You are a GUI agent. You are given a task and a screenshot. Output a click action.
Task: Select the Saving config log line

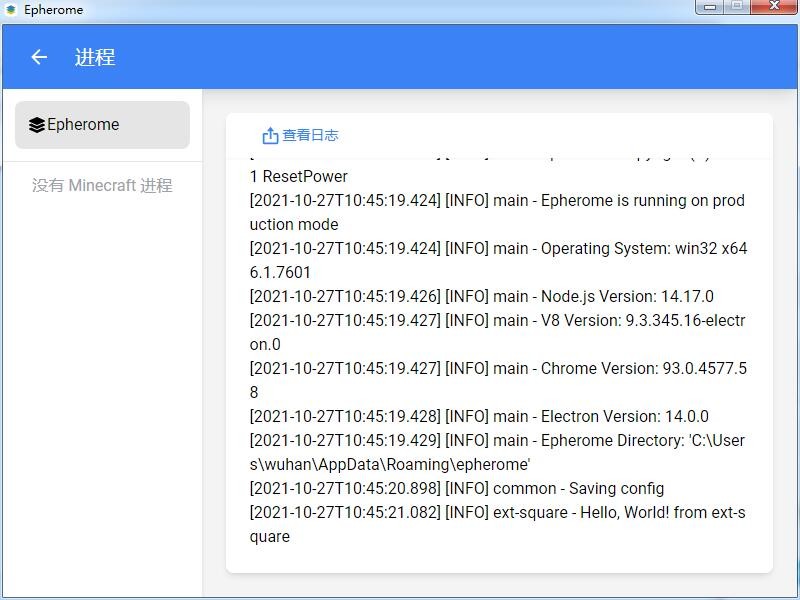[x=456, y=489]
